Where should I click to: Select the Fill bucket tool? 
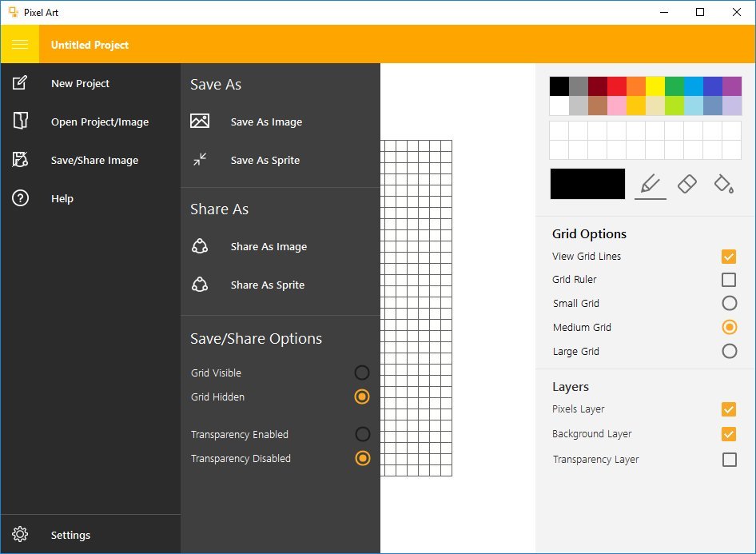point(723,184)
